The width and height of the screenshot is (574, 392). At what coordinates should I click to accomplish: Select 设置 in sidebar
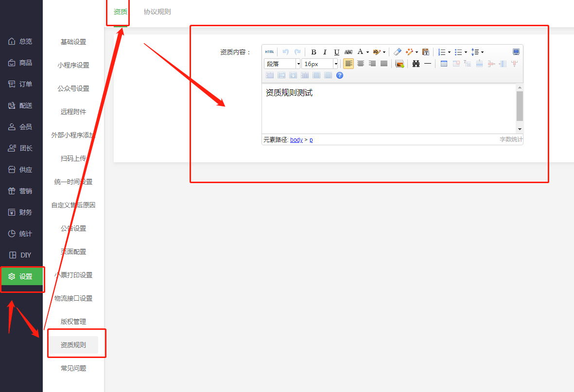click(21, 276)
